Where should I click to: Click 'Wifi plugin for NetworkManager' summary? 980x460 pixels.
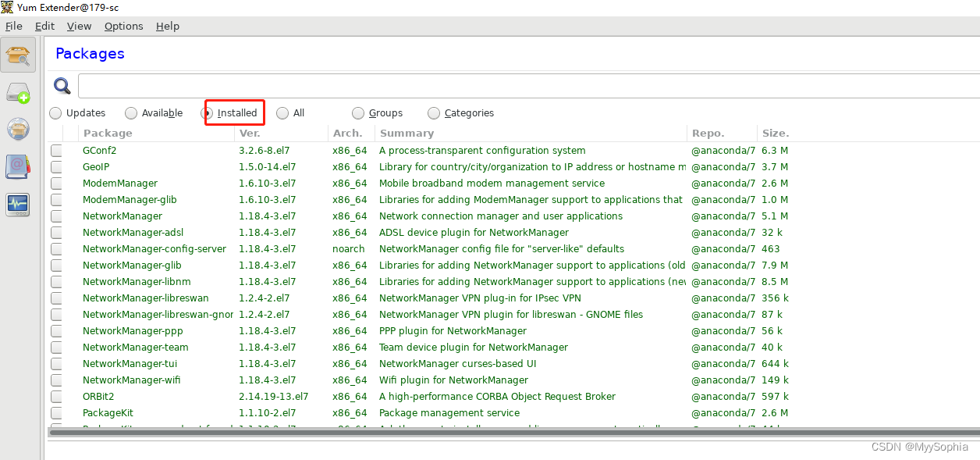(453, 380)
